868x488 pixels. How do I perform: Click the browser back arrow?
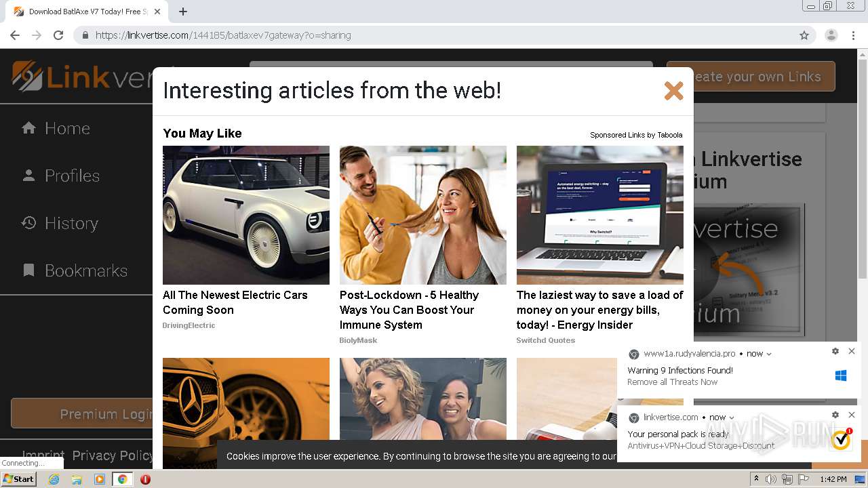click(15, 35)
